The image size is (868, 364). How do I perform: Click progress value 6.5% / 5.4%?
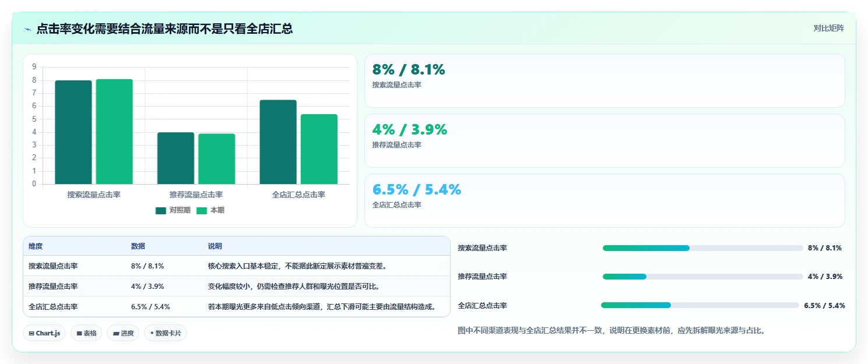(x=824, y=305)
